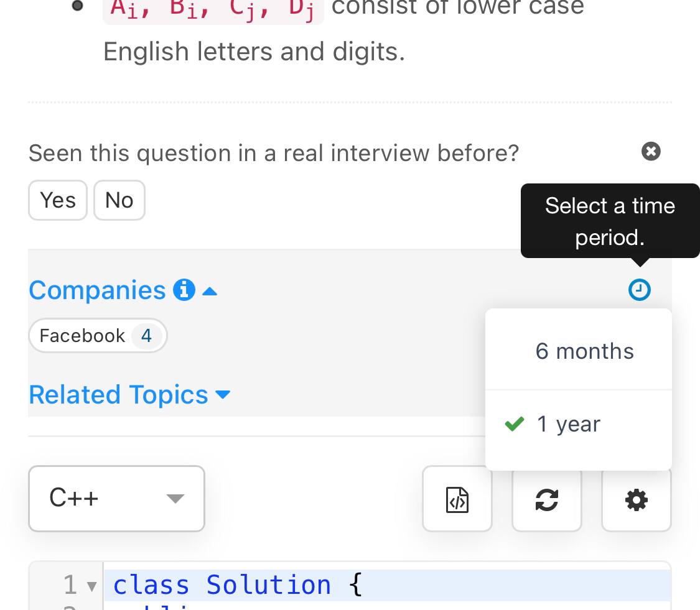This screenshot has height=610, width=700.
Task: Open editor settings gear icon
Action: tap(636, 499)
